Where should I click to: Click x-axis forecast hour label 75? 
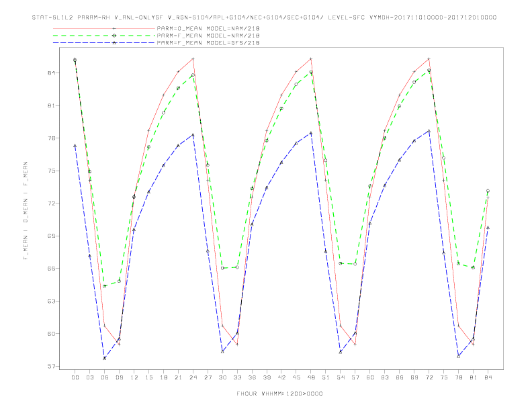[x=444, y=377]
